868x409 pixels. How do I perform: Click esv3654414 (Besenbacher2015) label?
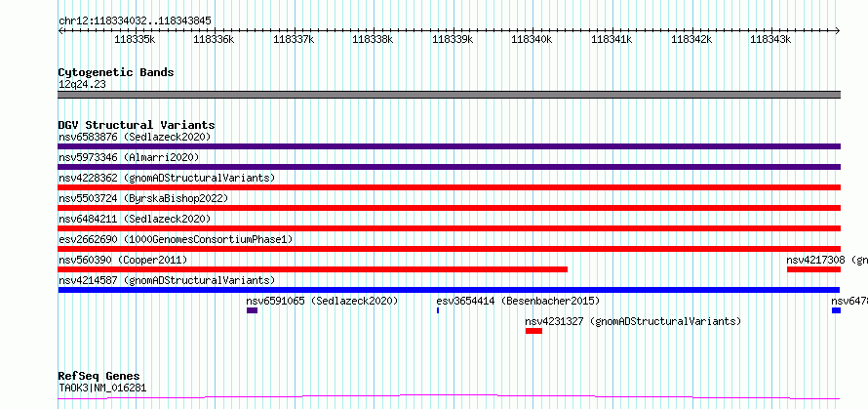(518, 301)
